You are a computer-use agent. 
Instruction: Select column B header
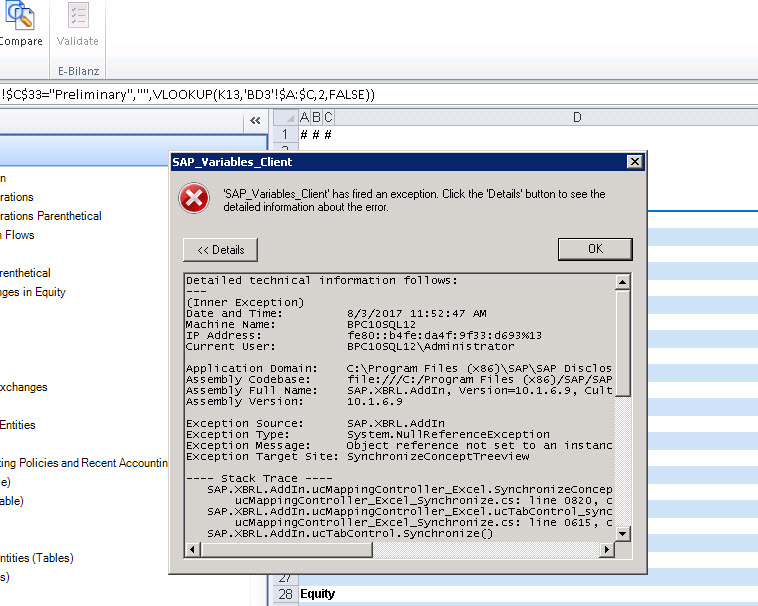coord(316,117)
